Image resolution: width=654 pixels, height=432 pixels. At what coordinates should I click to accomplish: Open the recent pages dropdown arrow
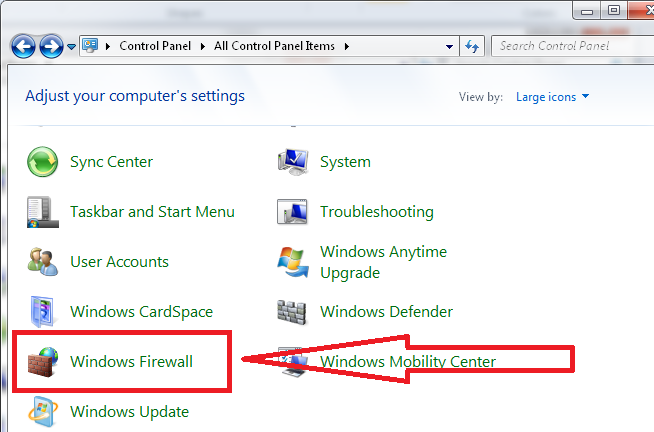tap(71, 47)
